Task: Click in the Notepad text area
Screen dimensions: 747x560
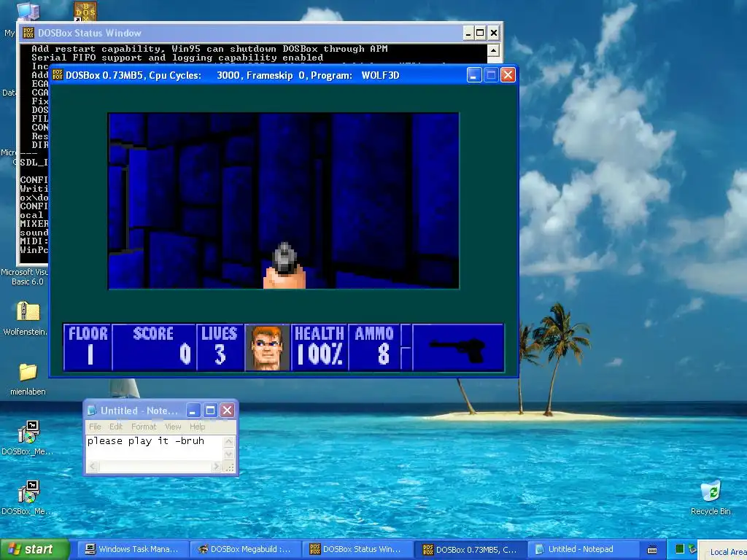Action: coord(154,448)
